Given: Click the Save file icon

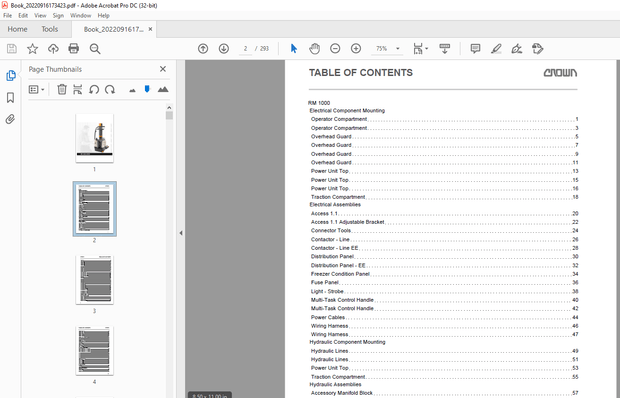Looking at the screenshot, I should pos(12,49).
